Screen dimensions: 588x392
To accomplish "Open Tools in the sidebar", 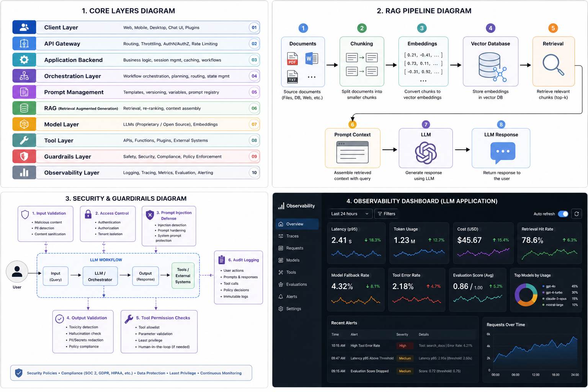I will (297, 273).
